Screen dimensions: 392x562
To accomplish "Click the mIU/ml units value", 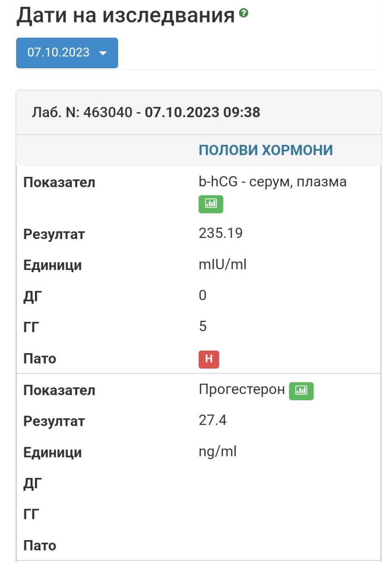I will coord(222,264).
